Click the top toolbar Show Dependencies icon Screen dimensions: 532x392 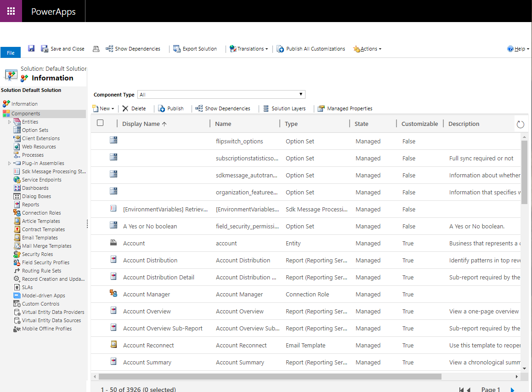(109, 49)
